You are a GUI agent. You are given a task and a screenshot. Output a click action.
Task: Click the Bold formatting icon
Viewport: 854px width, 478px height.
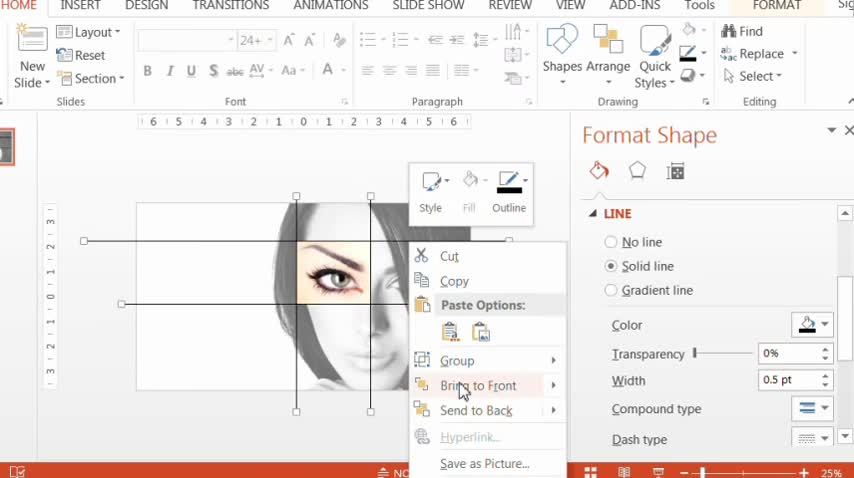tap(148, 71)
